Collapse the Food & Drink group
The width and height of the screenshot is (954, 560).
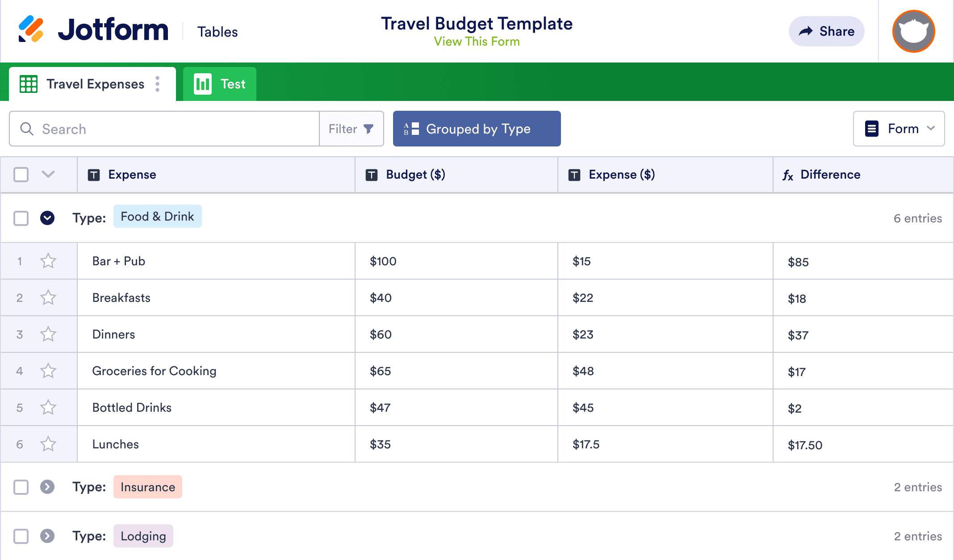[x=47, y=218]
